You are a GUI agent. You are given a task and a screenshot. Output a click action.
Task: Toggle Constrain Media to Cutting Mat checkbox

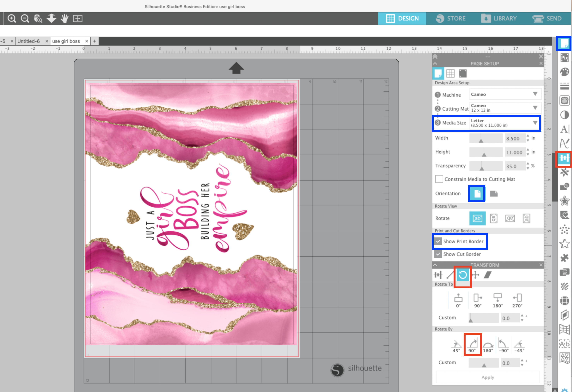439,179
